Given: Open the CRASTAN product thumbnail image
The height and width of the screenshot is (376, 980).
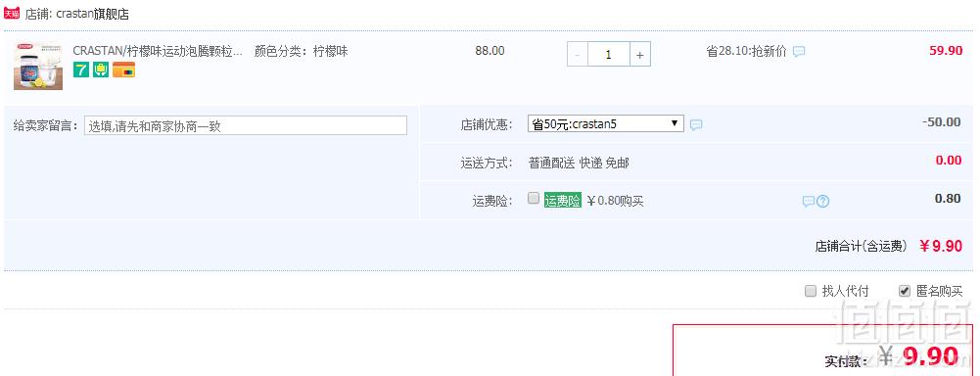Looking at the screenshot, I should pyautogui.click(x=38, y=66).
